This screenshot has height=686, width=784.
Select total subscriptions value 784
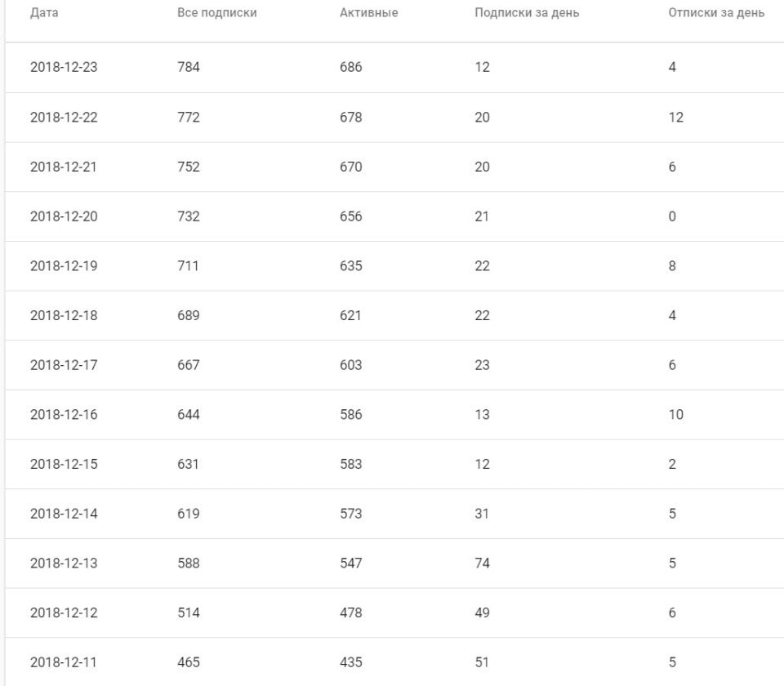[x=188, y=68]
